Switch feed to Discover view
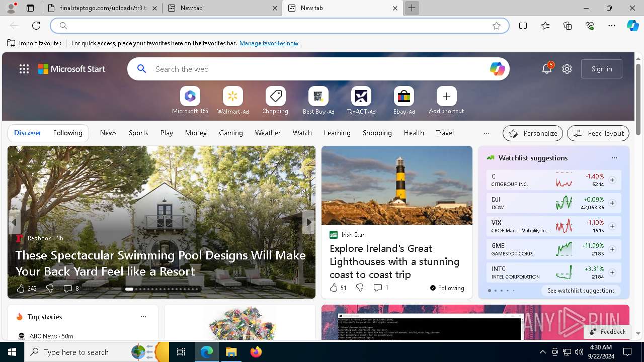This screenshot has height=362, width=644. 28,133
